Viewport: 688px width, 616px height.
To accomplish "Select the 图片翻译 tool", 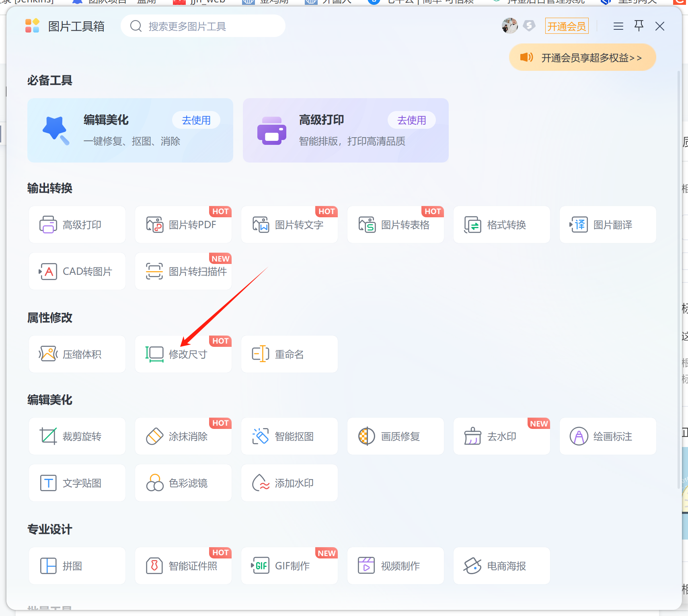I will pos(608,225).
